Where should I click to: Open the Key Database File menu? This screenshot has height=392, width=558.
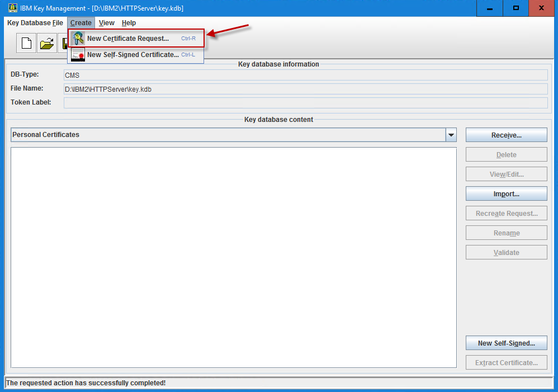pos(35,23)
